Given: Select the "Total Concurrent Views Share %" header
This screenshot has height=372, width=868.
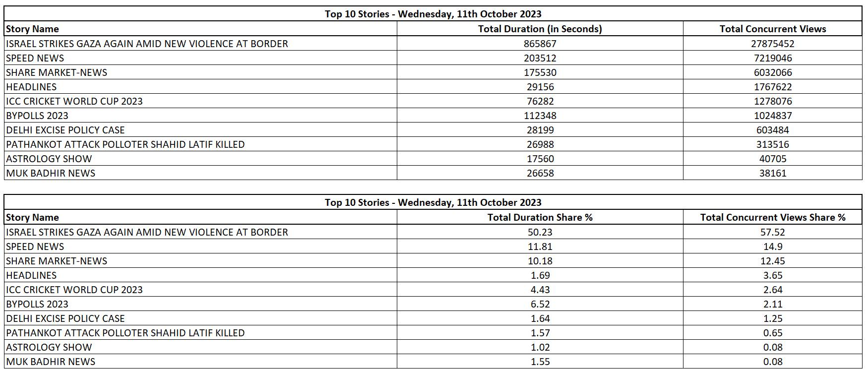Looking at the screenshot, I should tap(772, 217).
